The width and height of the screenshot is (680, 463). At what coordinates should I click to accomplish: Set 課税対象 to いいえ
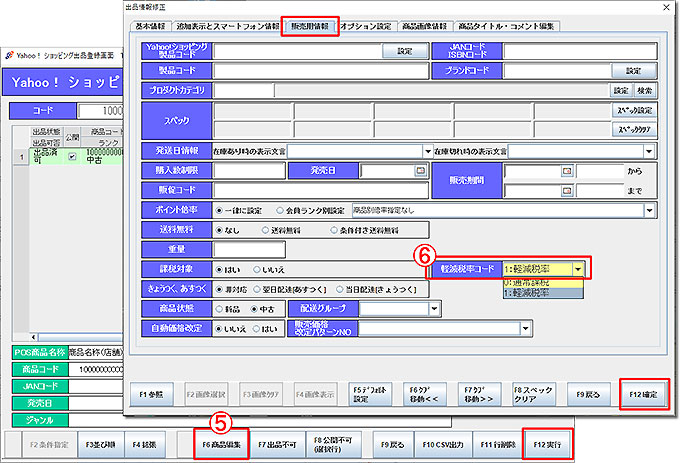(x=256, y=269)
